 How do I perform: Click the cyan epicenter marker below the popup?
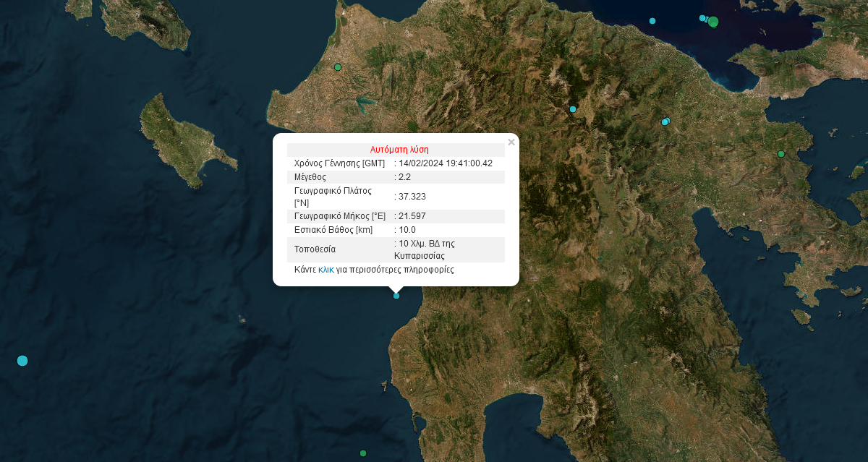click(396, 296)
